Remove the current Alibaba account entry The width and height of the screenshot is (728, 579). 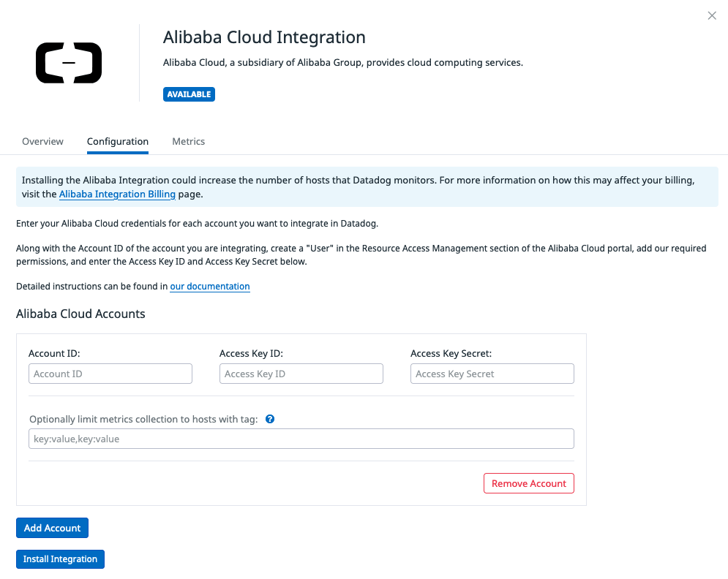point(528,483)
